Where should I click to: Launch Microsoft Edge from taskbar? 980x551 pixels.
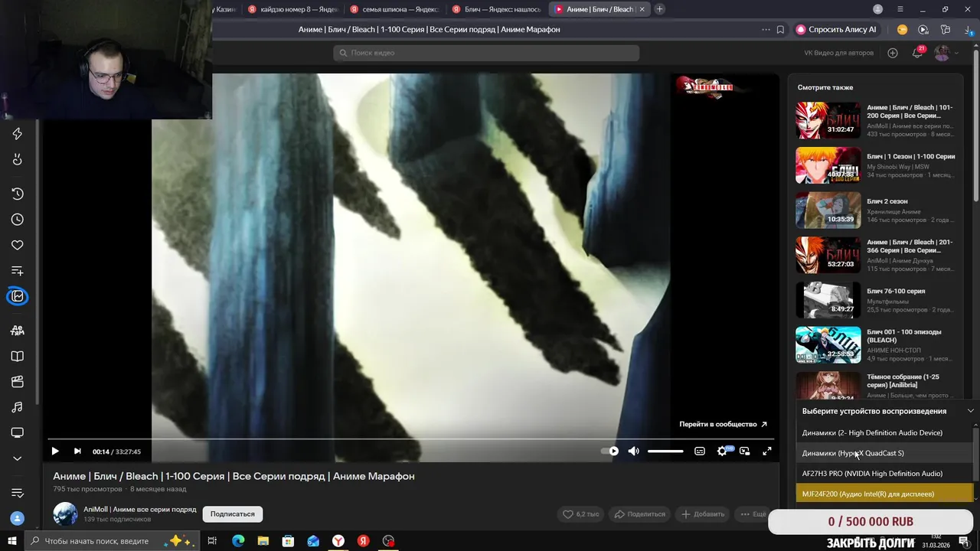click(238, 541)
